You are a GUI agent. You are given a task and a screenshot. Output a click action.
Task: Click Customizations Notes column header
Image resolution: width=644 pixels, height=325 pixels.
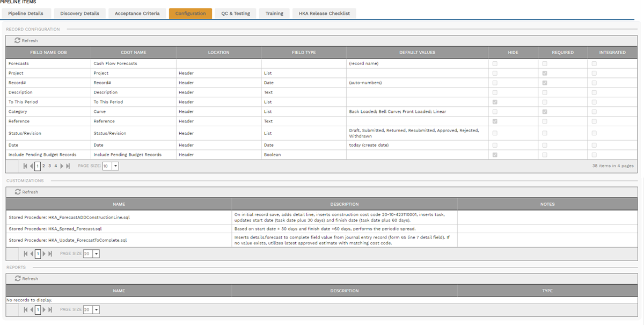[547, 204]
